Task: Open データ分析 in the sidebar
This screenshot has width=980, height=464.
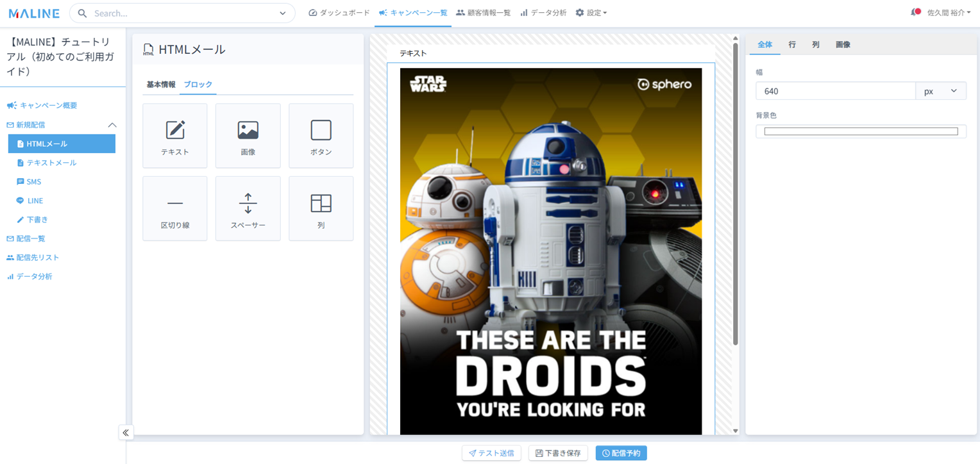Action: coord(30,276)
